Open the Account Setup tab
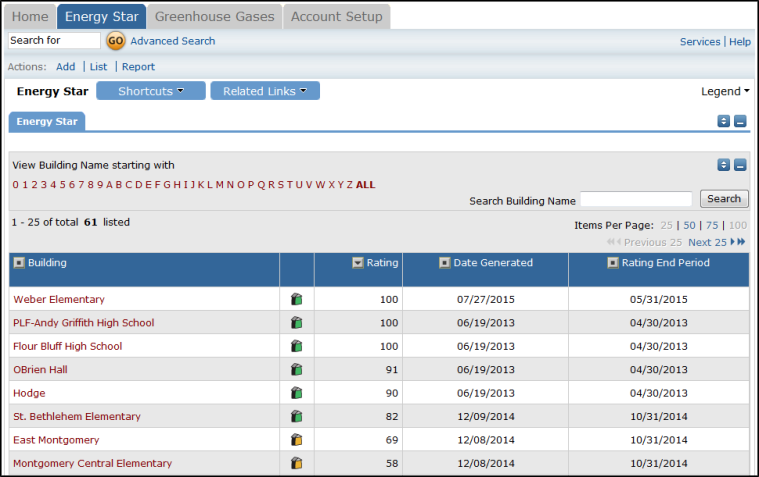Screen dimensions: 759x477 [336, 16]
